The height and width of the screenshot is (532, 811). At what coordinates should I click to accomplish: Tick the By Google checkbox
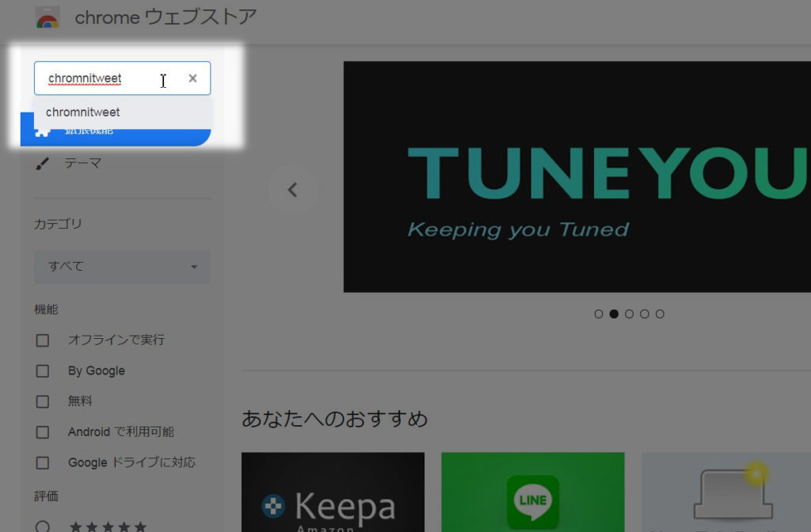point(43,370)
